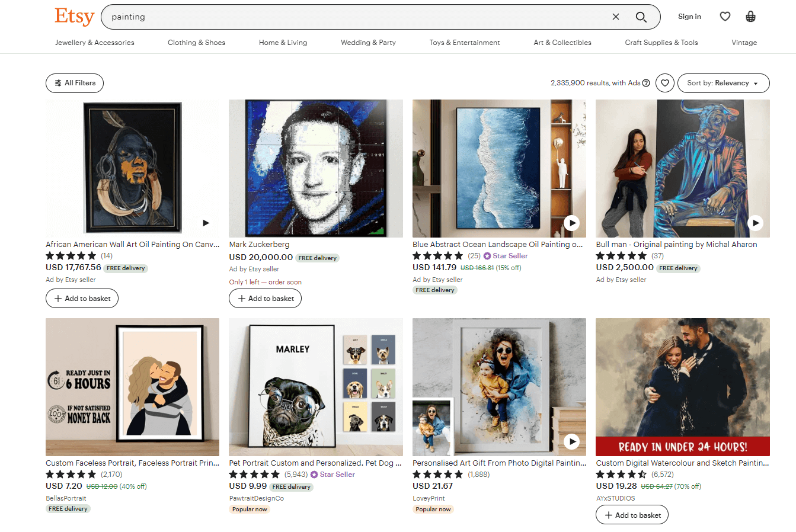Open Clothing & Shoes category

tap(196, 43)
